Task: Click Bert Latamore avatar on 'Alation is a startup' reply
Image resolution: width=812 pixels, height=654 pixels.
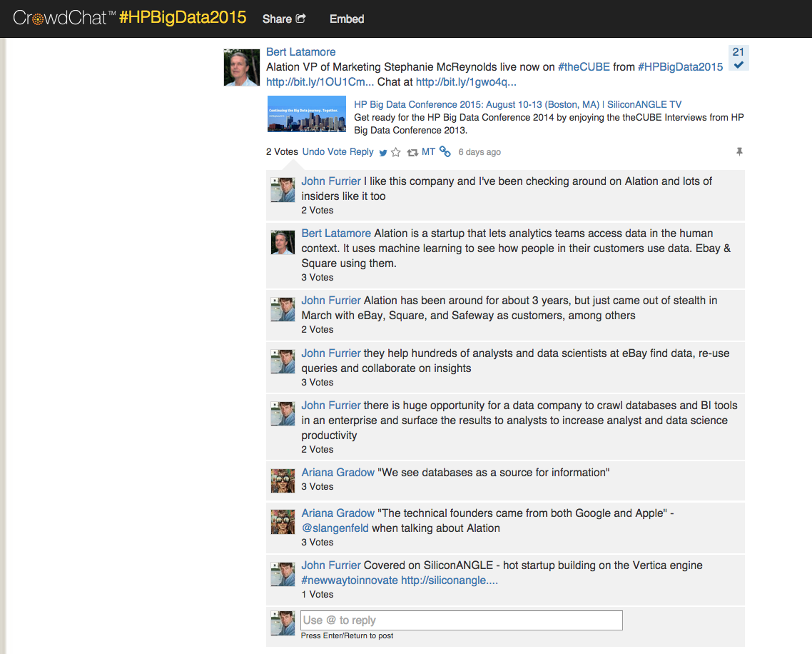Action: click(283, 243)
